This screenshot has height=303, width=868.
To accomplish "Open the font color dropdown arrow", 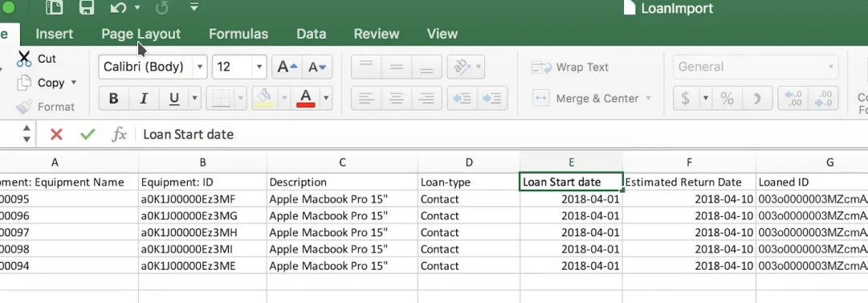I will (x=326, y=99).
